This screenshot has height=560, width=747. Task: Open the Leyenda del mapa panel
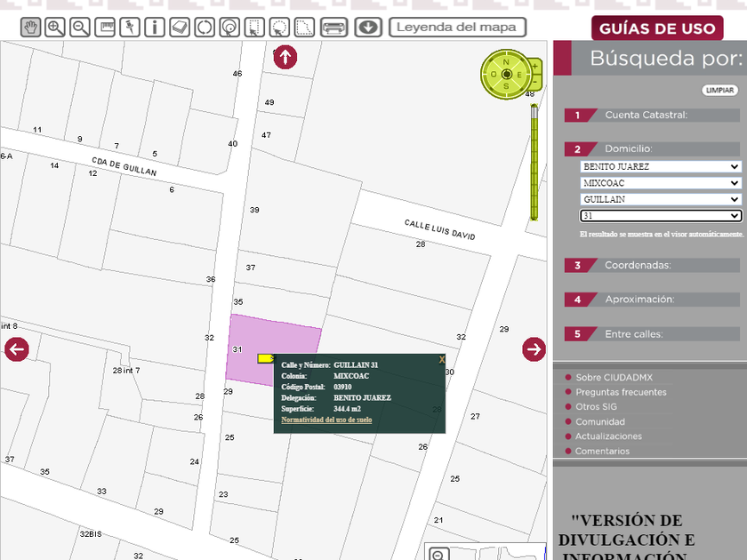point(457,28)
